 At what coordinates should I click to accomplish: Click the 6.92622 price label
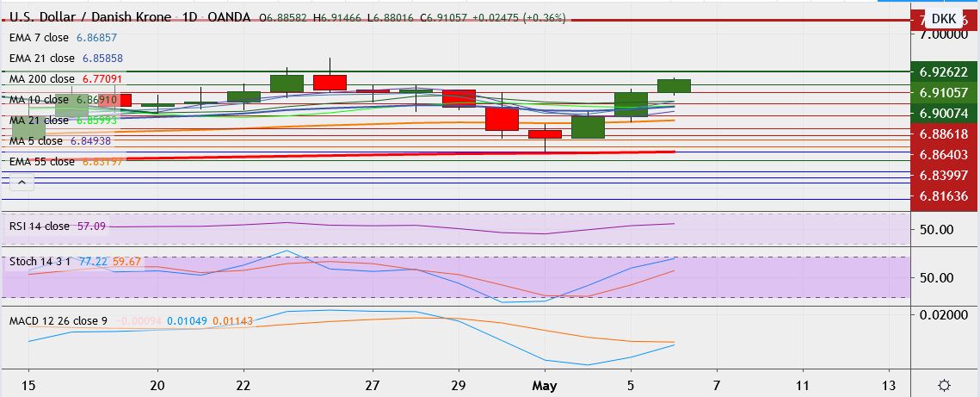944,71
